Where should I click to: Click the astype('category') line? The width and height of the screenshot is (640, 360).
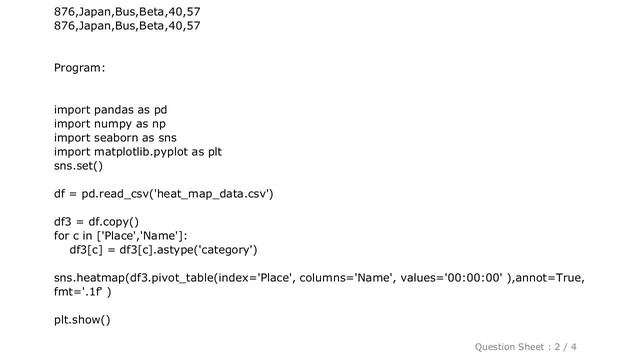point(163,250)
